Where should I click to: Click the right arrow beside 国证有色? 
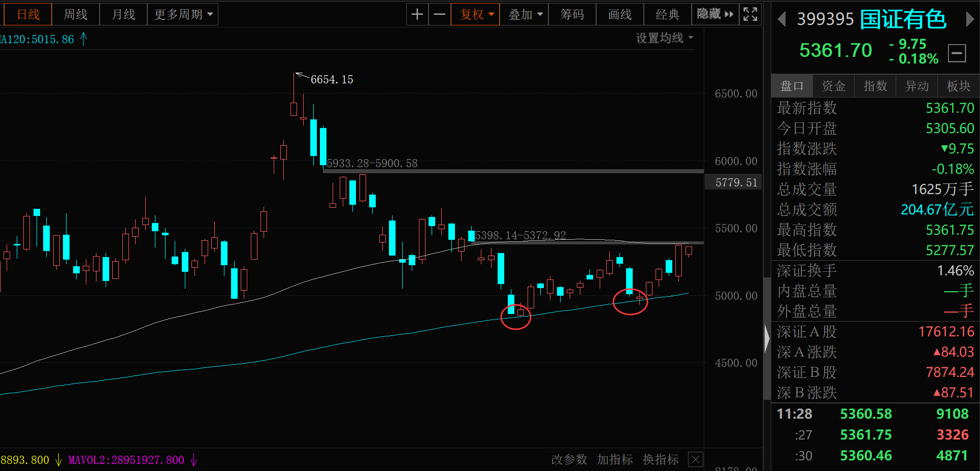click(970, 19)
